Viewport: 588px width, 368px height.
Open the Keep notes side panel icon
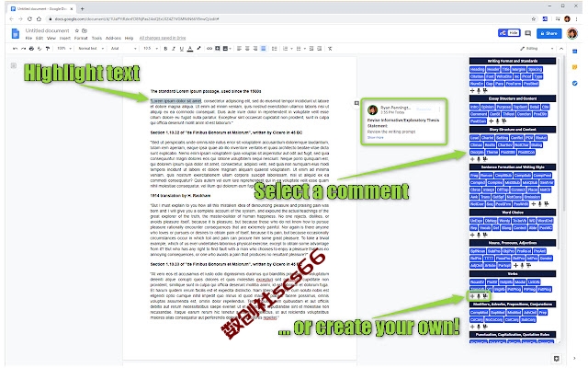(574, 67)
